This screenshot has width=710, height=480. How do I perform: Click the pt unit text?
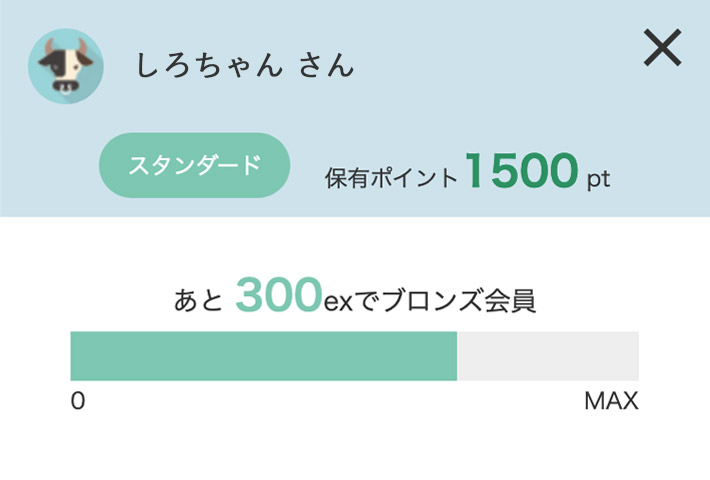[598, 180]
